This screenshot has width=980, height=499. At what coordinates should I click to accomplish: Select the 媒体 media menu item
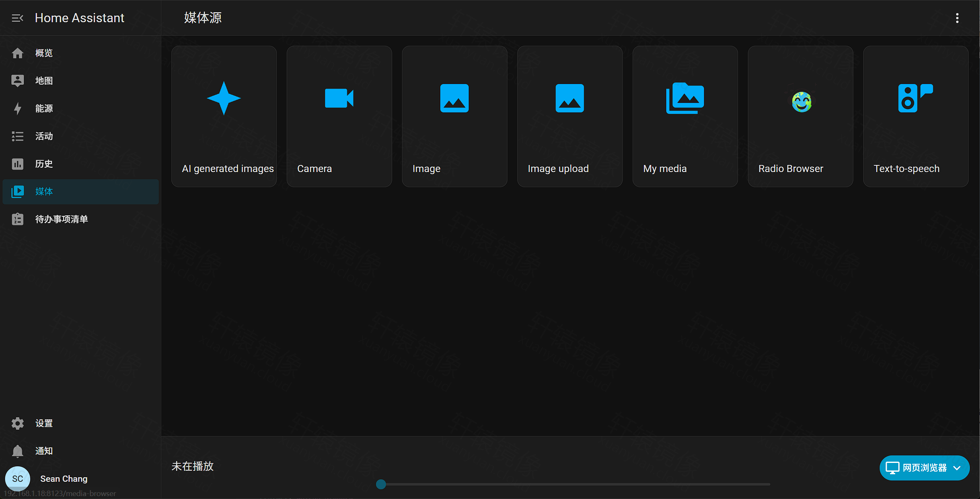[81, 191]
